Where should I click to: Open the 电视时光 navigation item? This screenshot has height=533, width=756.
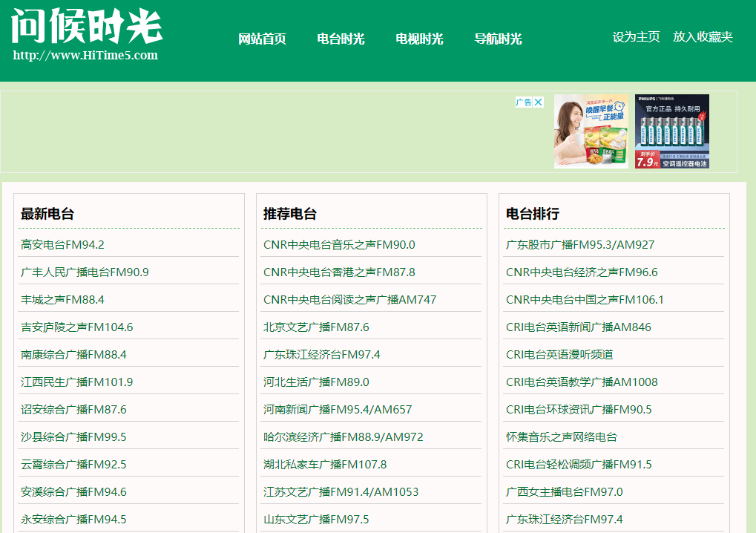[419, 39]
